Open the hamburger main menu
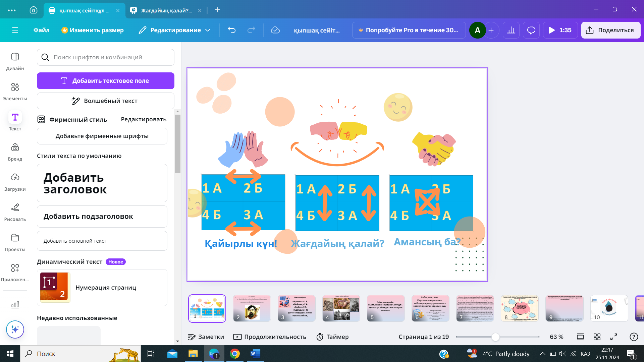 [x=15, y=30]
